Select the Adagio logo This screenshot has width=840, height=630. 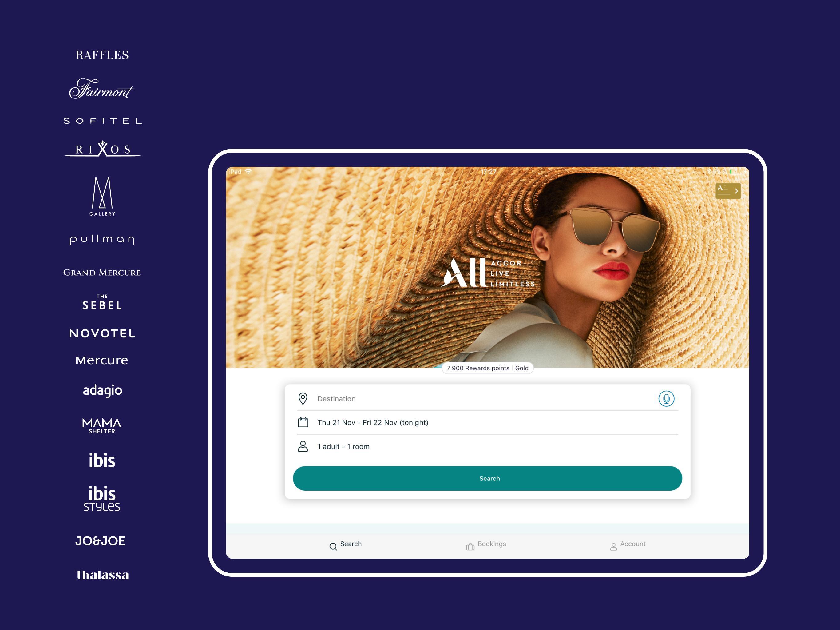click(x=102, y=390)
